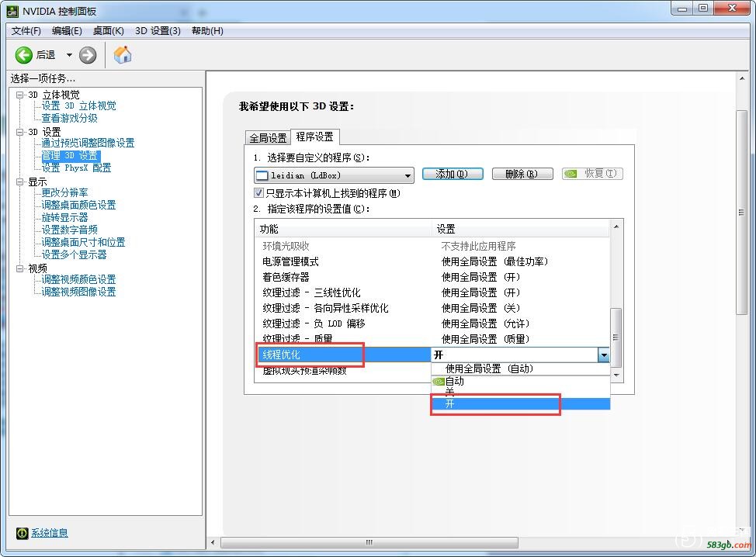Click the 删除 button
756x557 pixels.
522,174
